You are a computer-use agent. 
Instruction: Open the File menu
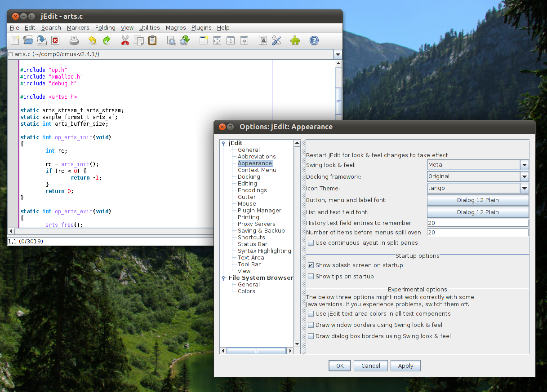[14, 28]
